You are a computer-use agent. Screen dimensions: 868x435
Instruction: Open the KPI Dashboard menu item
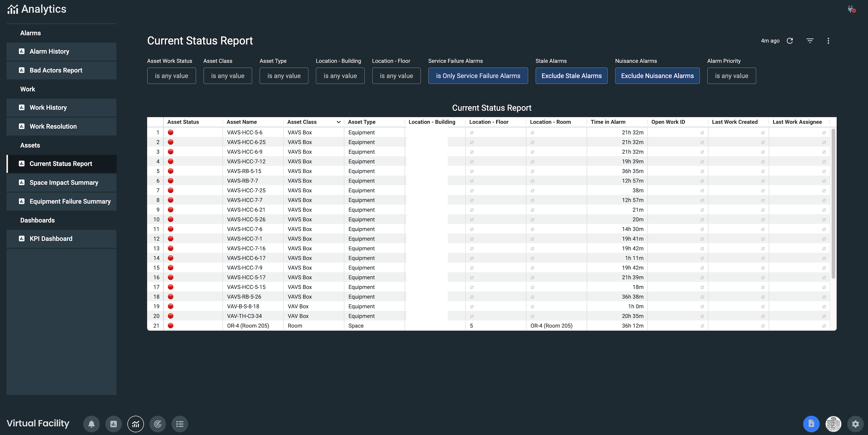[x=51, y=239]
